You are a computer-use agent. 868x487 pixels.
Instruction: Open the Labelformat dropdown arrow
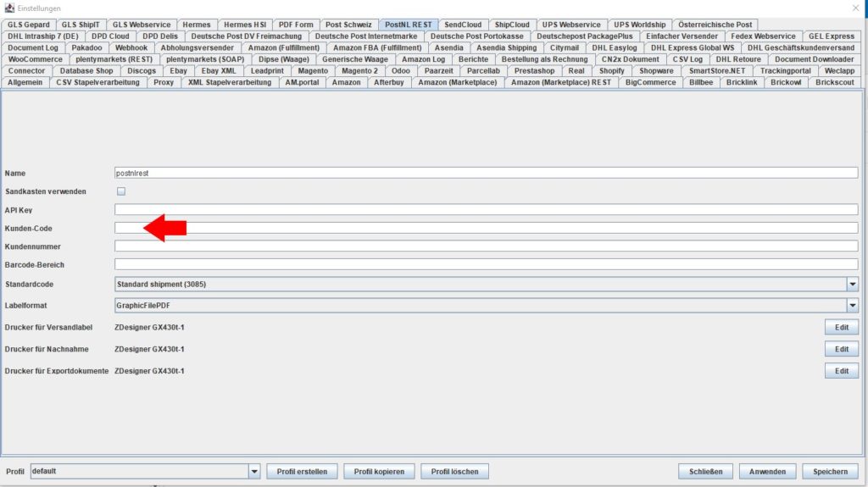[852, 305]
